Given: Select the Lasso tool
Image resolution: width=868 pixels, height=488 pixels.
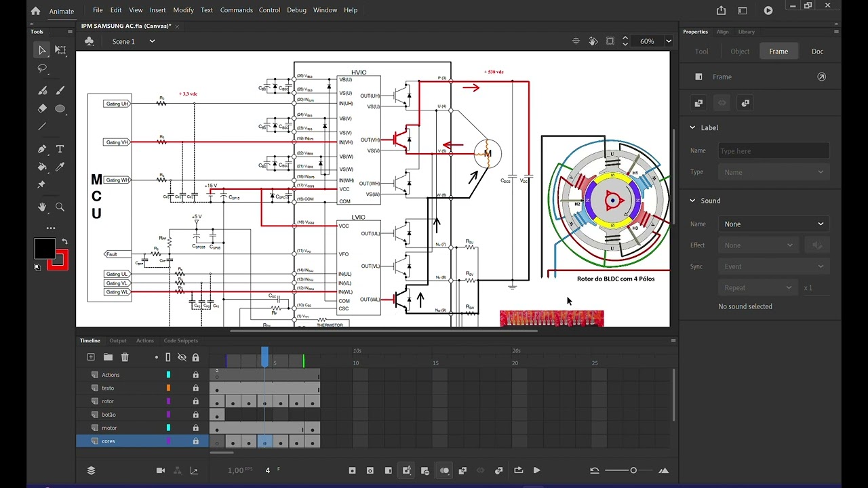Looking at the screenshot, I should 42,68.
